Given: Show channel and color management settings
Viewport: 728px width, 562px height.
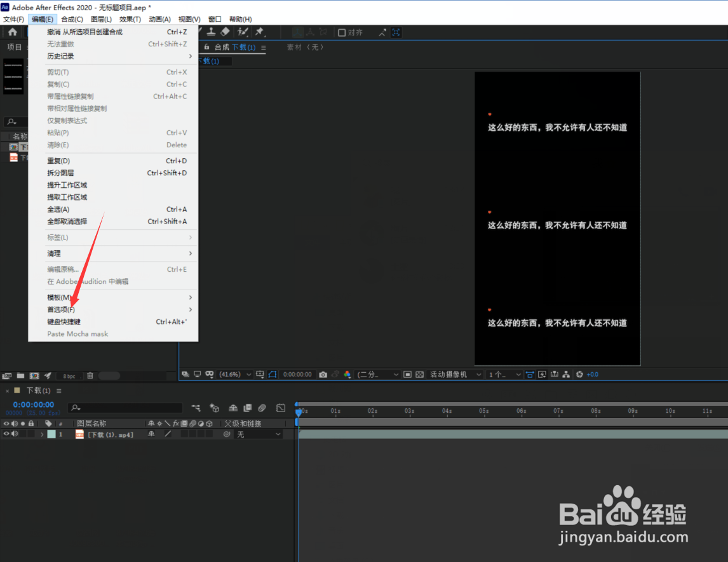Looking at the screenshot, I should pyautogui.click(x=347, y=375).
